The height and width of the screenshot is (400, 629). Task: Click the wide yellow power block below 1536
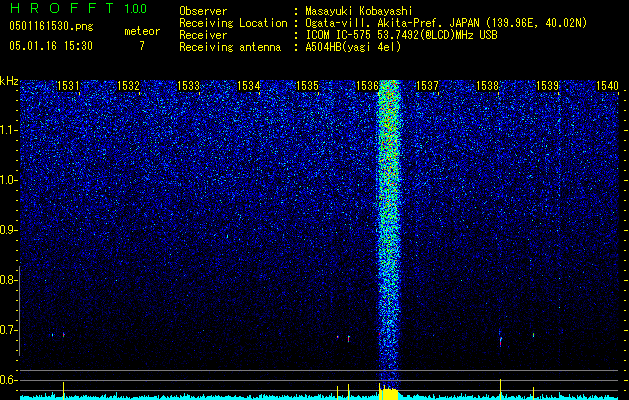tap(388, 394)
